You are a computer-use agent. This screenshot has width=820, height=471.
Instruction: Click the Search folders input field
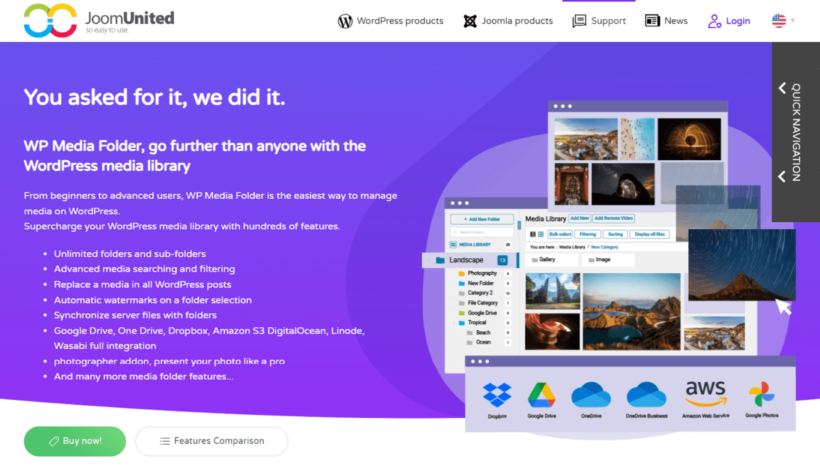tap(482, 232)
